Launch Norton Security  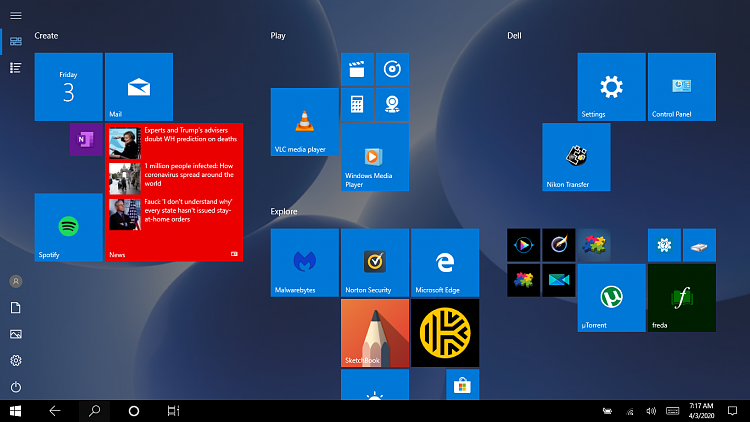(375, 263)
